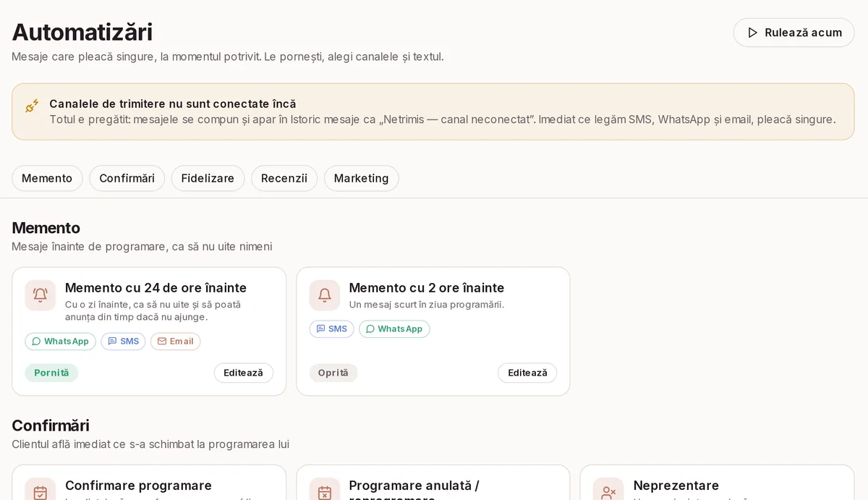Click the Automatizări page title
868x500 pixels.
82,32
